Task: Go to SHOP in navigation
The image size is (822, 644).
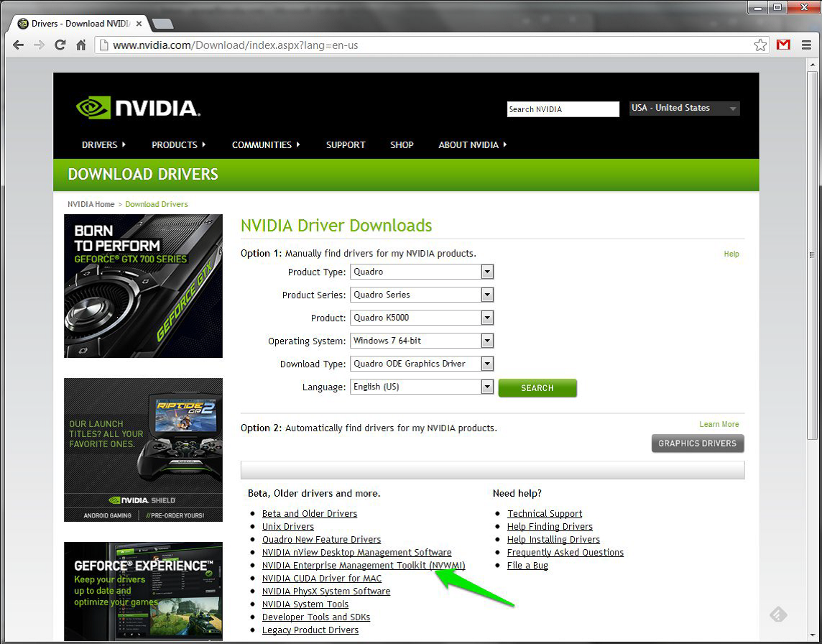Action: coord(402,144)
